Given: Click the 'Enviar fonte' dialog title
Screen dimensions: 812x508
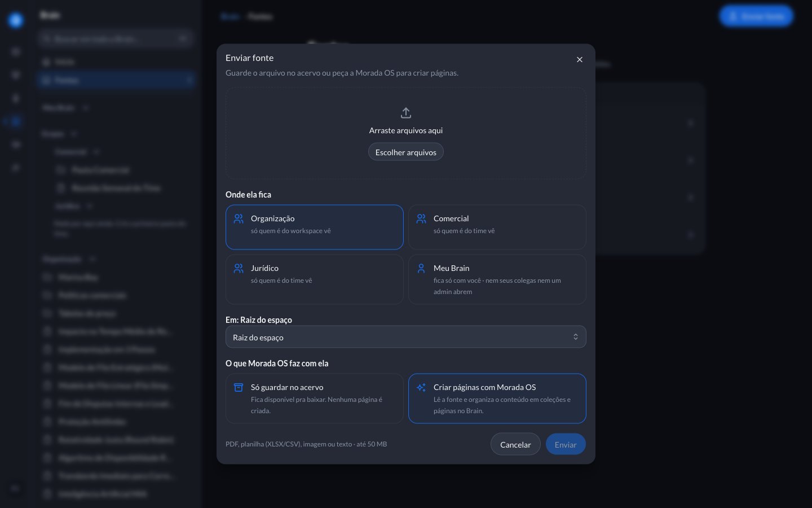Looking at the screenshot, I should pyautogui.click(x=249, y=58).
